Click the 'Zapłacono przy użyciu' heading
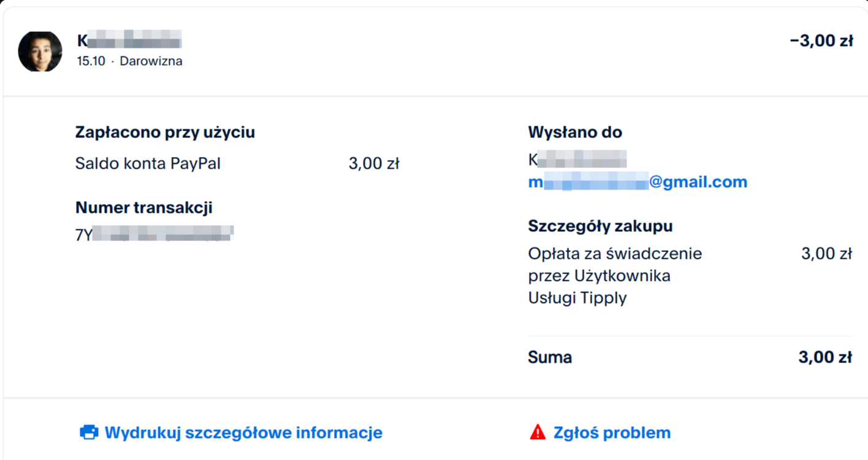The image size is (868, 460). point(165,132)
